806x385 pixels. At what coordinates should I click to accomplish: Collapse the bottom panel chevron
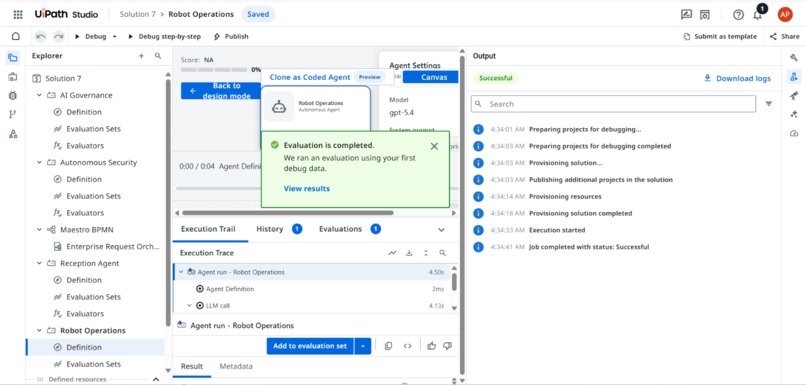tap(441, 230)
